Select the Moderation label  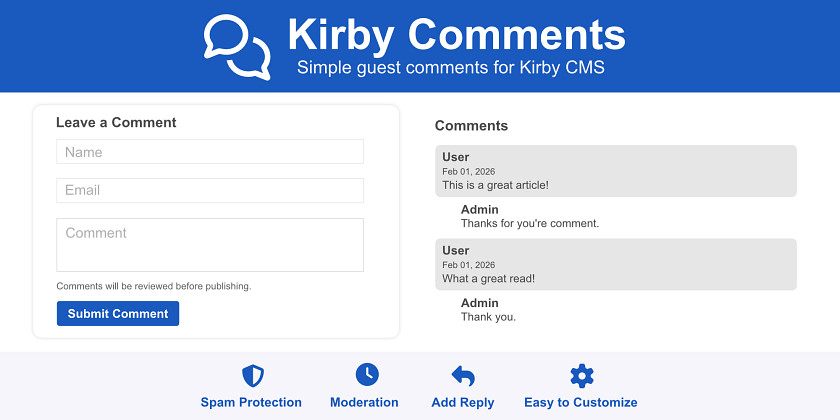(x=364, y=402)
